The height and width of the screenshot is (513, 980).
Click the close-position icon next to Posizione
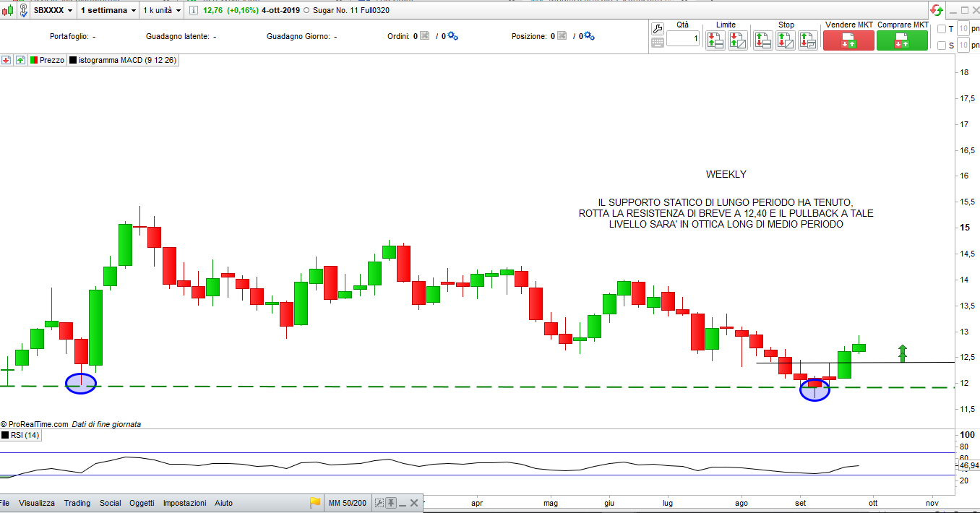pos(562,36)
